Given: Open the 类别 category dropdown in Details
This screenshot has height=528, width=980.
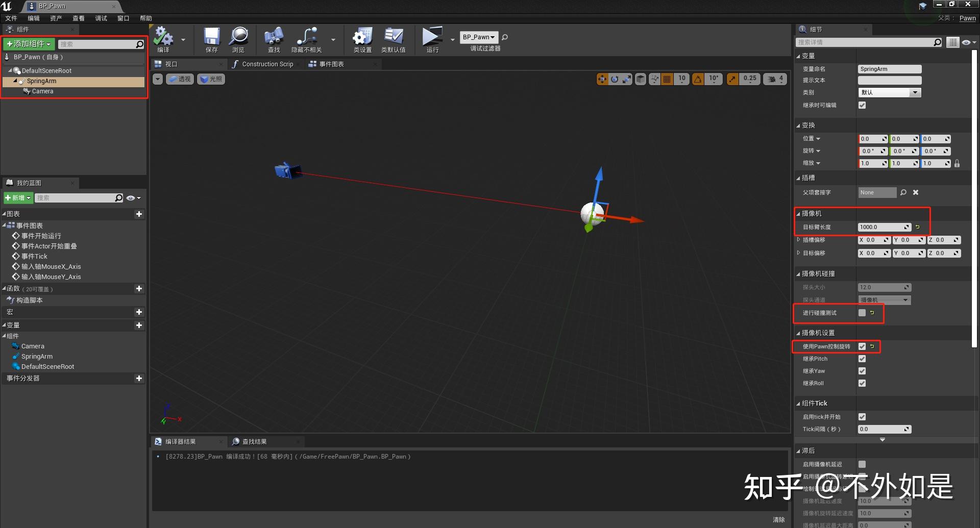Looking at the screenshot, I should 889,92.
